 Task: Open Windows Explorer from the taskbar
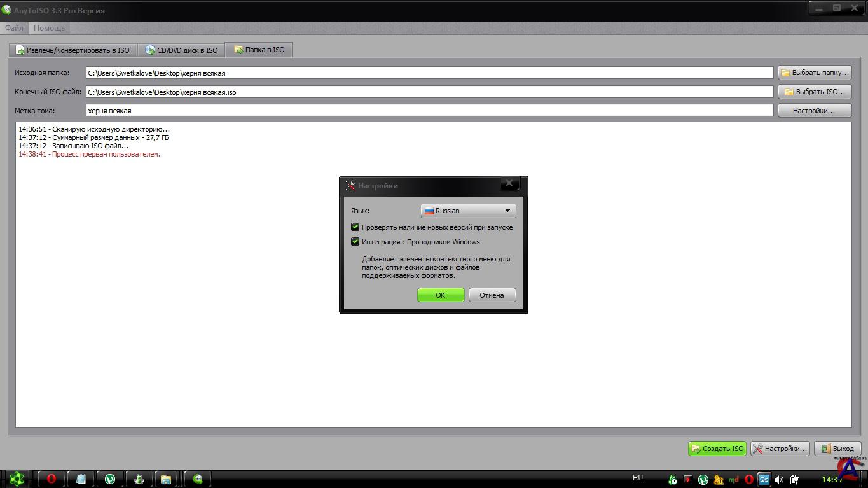(x=165, y=479)
